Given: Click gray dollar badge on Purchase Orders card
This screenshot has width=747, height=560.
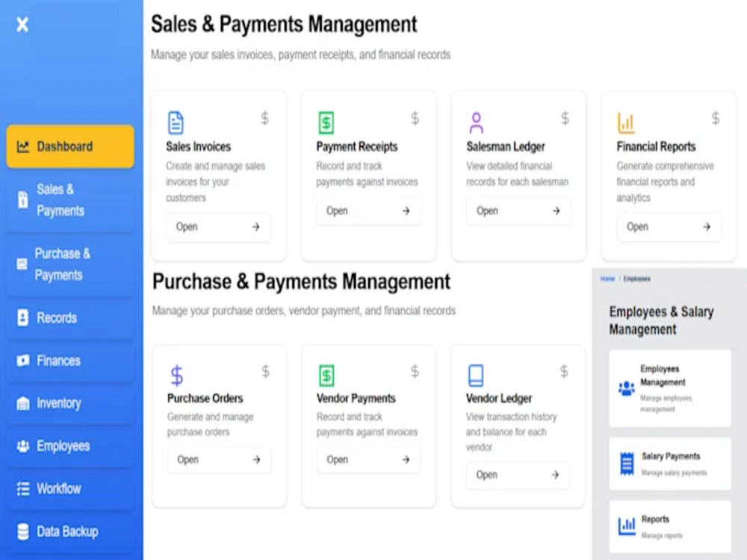Looking at the screenshot, I should tap(265, 371).
